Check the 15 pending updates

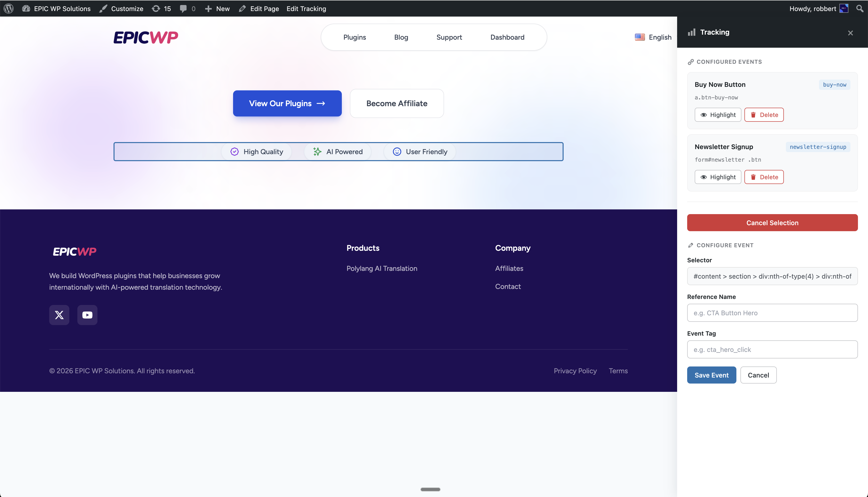coord(161,9)
